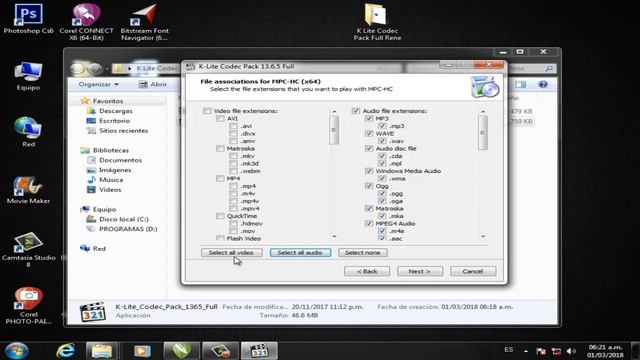Toggle Video file extensions checkbox

[207, 111]
